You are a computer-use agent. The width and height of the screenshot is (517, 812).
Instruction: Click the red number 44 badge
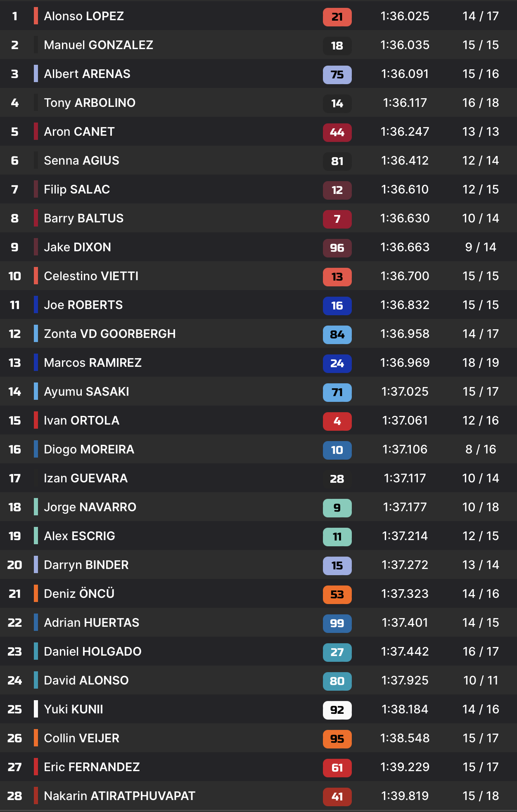click(337, 132)
